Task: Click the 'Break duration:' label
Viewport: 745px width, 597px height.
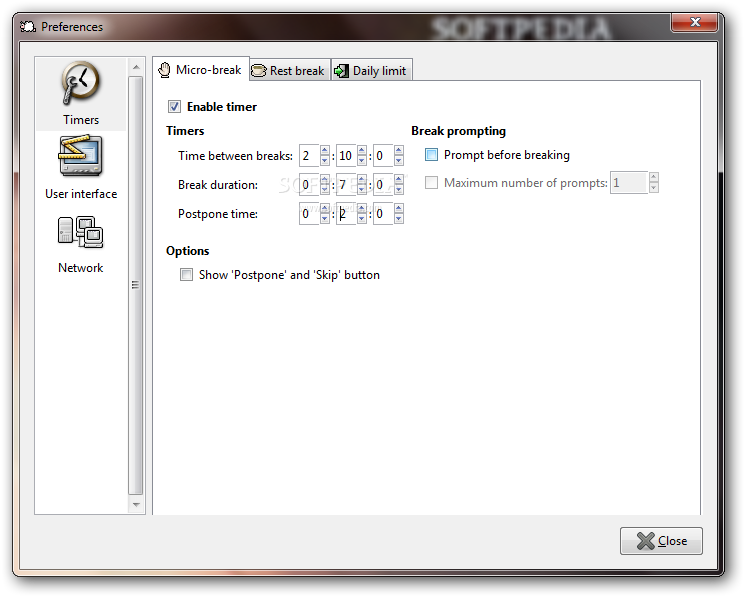Action: 218,185
